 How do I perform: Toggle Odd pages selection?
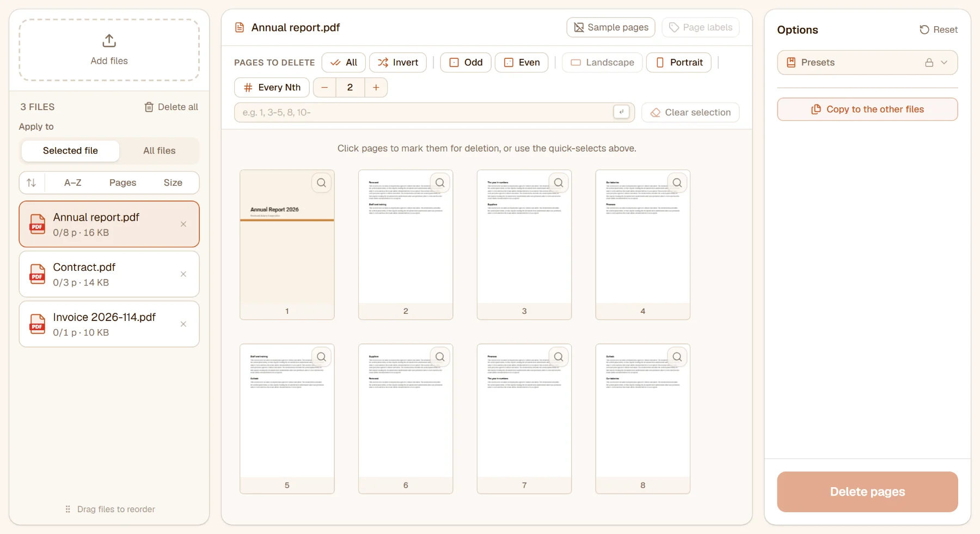pyautogui.click(x=466, y=63)
